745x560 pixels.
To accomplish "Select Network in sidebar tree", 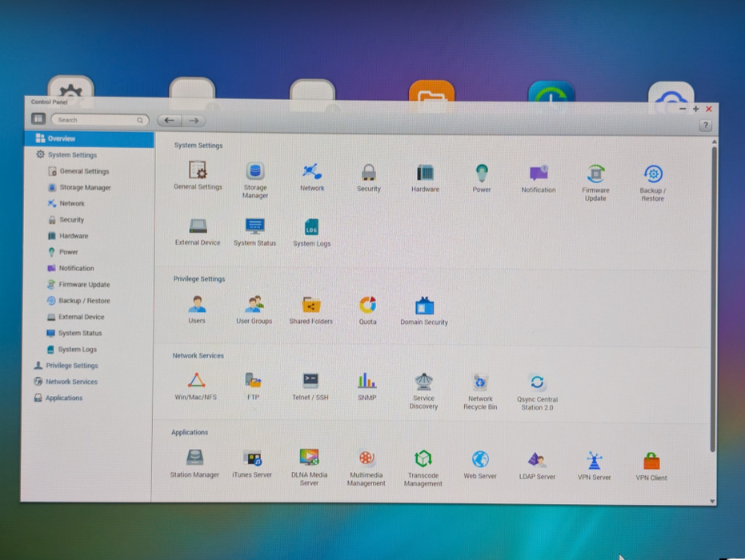I will pyautogui.click(x=72, y=204).
